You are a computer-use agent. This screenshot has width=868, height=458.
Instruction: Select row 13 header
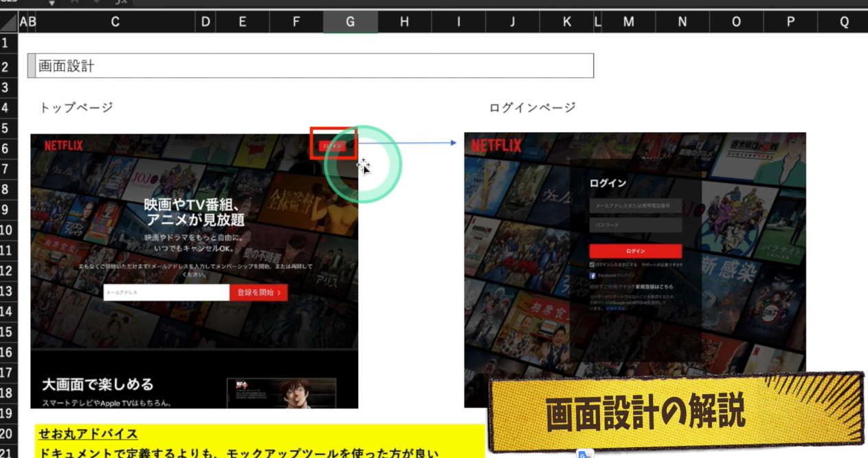(9, 291)
